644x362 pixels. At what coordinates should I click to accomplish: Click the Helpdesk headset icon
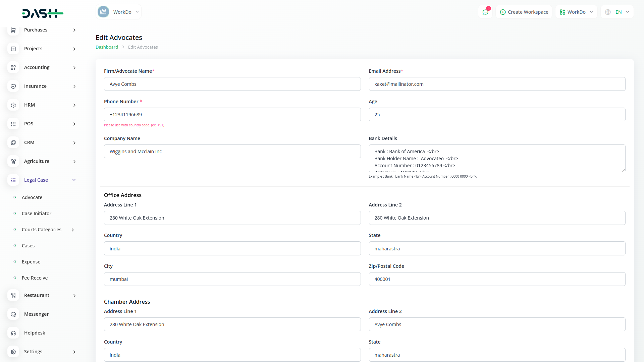tap(13, 333)
